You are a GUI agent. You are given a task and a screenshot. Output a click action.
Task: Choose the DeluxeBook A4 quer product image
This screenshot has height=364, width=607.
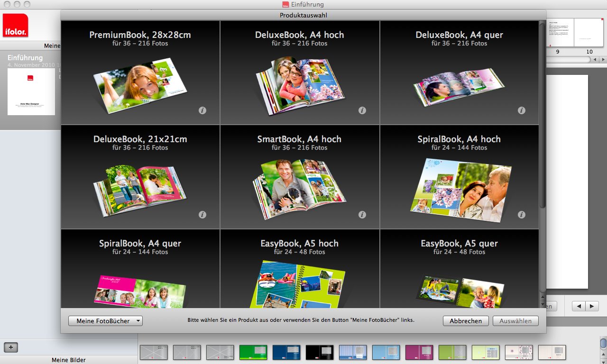[458, 87]
